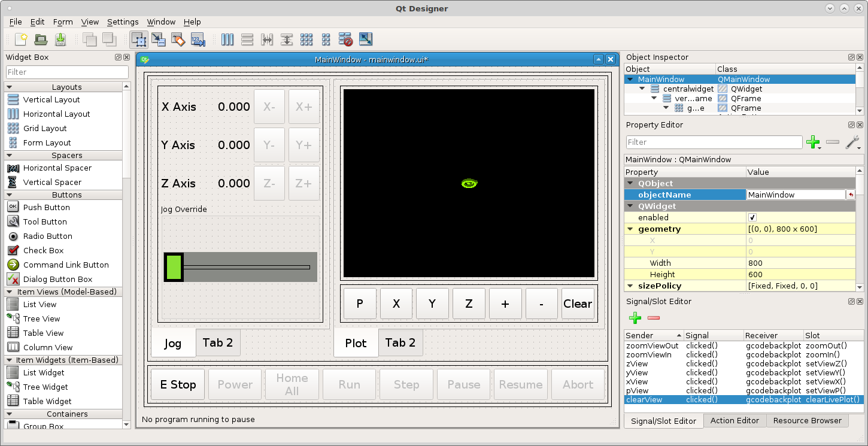Click the objectName value field MainWindow
Viewport: 868px width, 446px height.
(x=796, y=195)
